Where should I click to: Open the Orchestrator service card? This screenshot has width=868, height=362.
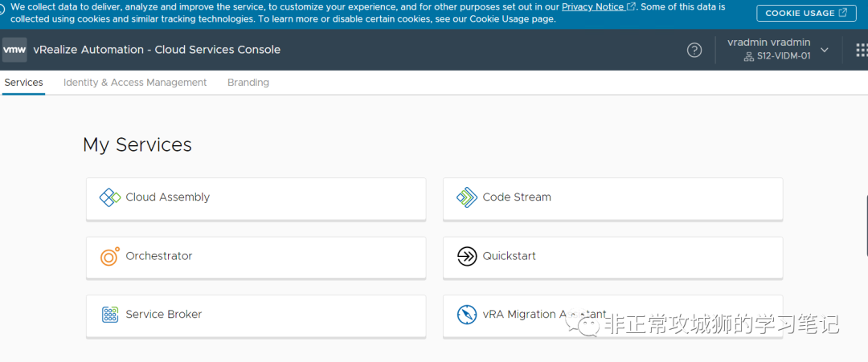coord(256,257)
